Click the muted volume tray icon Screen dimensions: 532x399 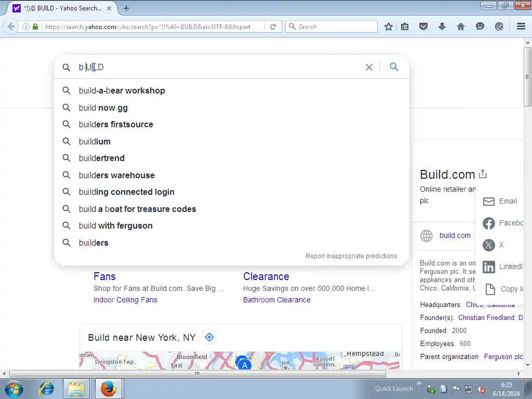[481, 389]
